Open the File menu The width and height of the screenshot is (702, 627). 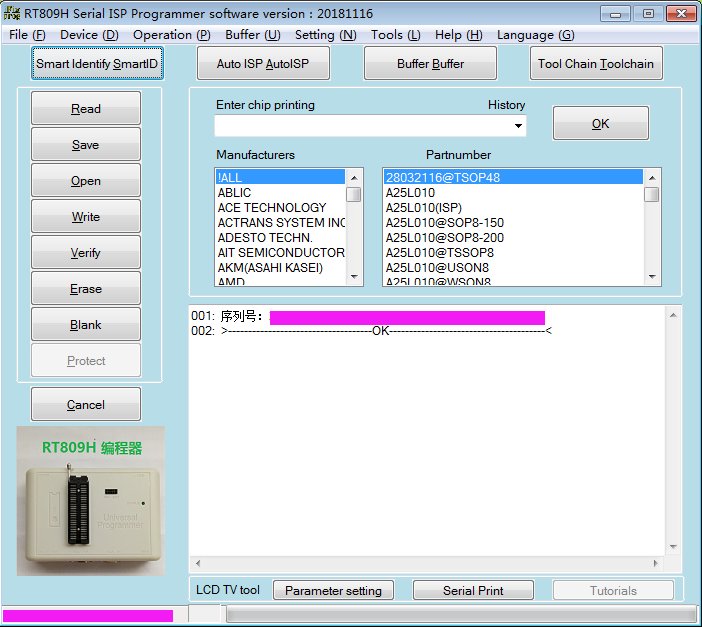pyautogui.click(x=27, y=35)
